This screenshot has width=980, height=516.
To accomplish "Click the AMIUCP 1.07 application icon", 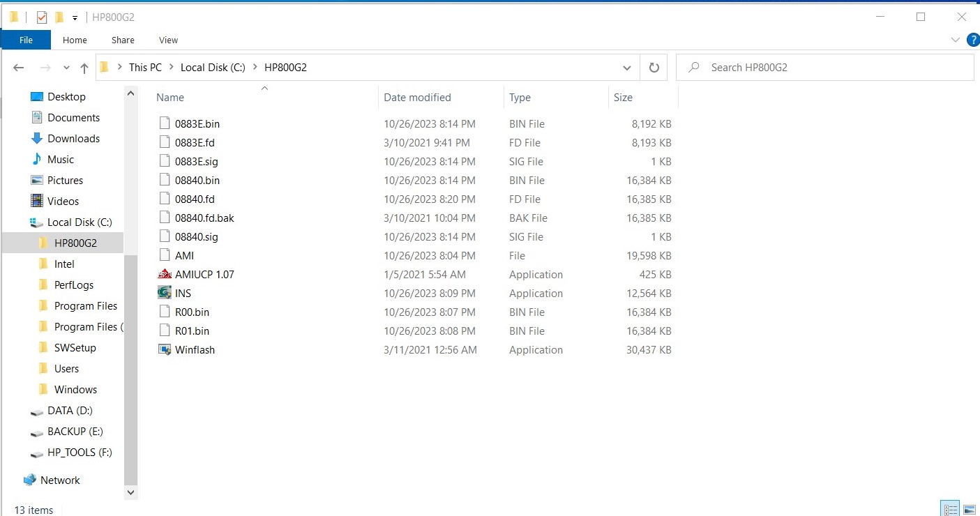I will click(x=165, y=274).
